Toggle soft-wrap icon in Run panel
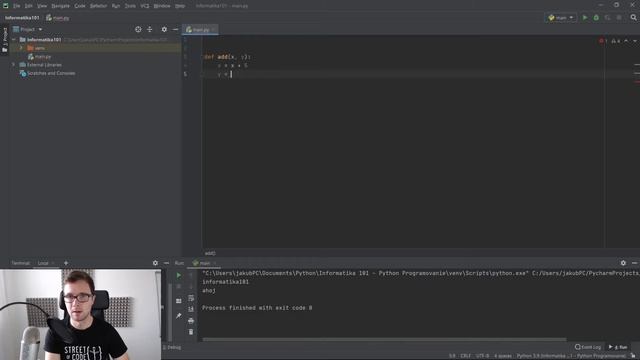The height and width of the screenshot is (360, 640). (x=191, y=298)
